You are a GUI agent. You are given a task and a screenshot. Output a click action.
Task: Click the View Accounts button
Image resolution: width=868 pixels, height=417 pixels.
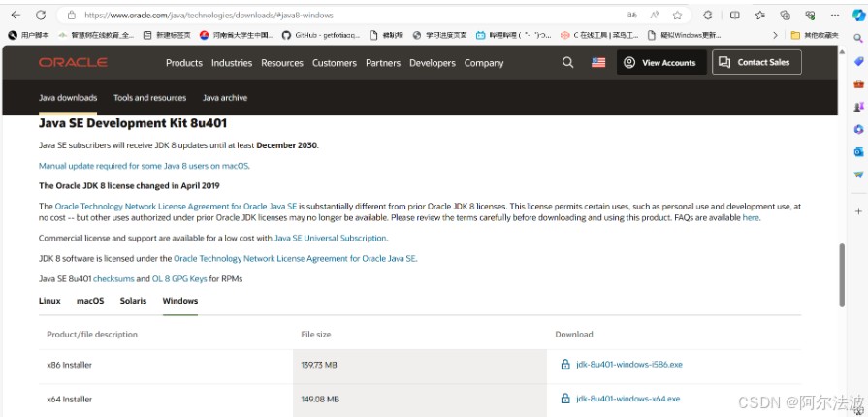[x=660, y=63]
